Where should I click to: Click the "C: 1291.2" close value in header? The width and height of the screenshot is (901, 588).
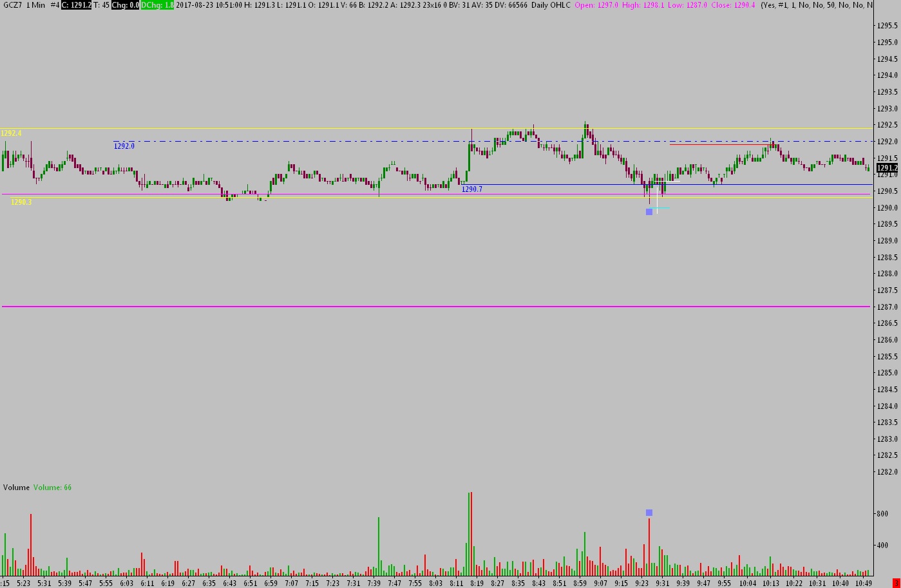click(x=77, y=5)
